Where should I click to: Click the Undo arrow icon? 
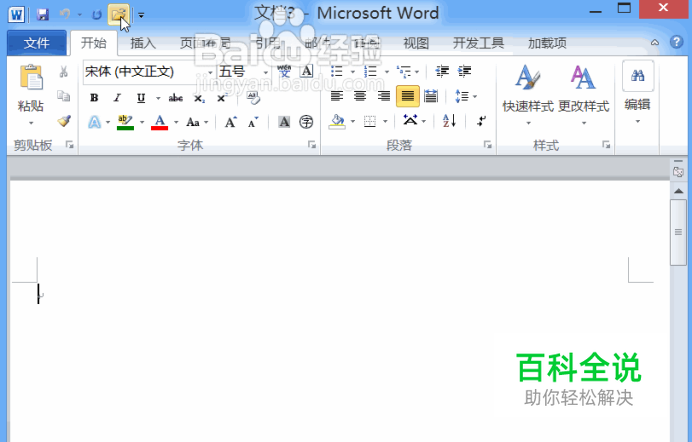point(65,15)
